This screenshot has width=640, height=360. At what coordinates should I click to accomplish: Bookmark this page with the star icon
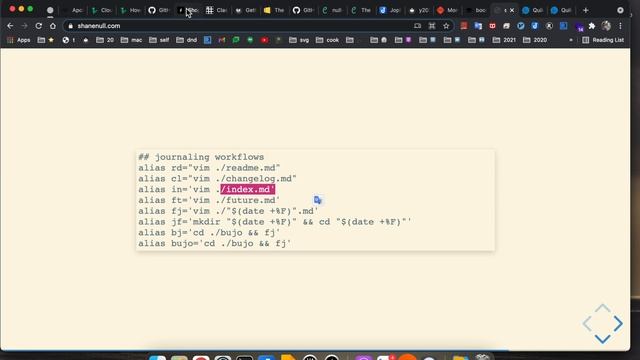click(446, 26)
